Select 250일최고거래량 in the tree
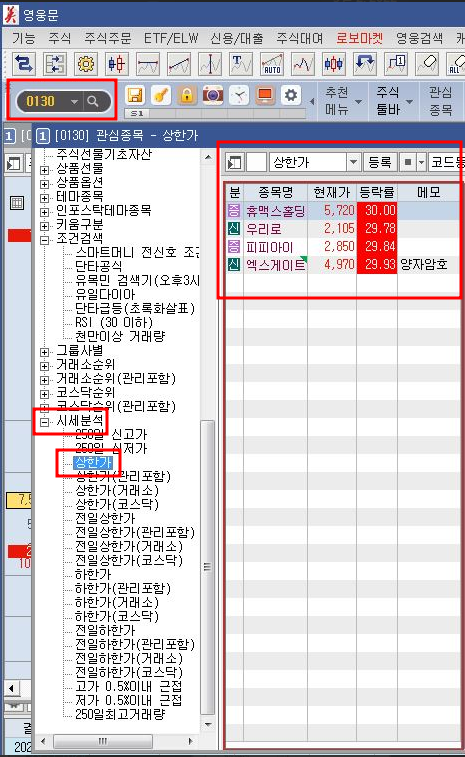Screen dimensions: 465x757 [x=120, y=715]
